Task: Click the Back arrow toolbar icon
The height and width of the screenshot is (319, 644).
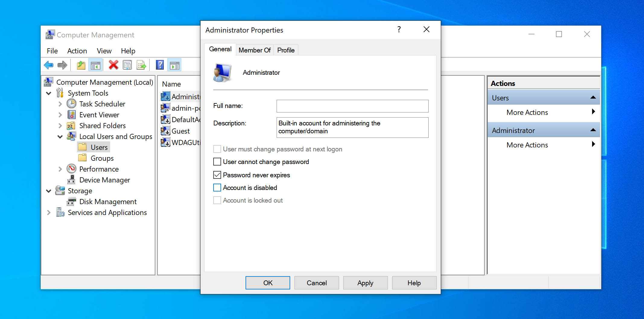Action: (49, 65)
